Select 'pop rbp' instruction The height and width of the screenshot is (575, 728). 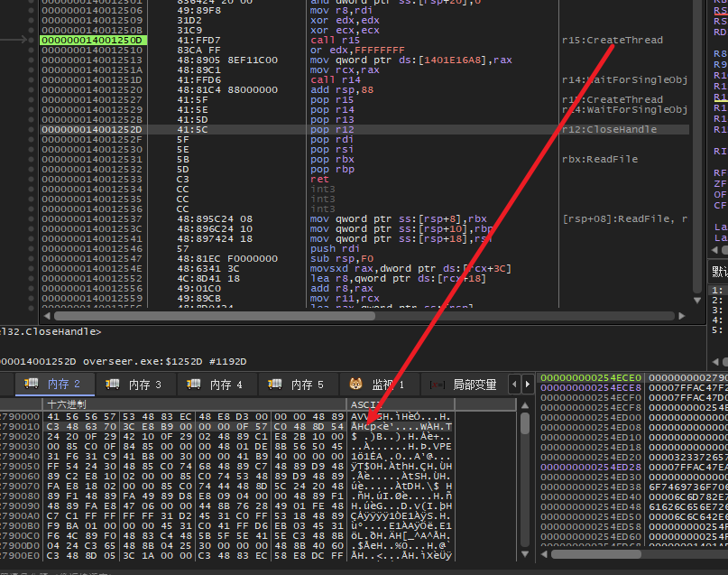[x=332, y=169]
